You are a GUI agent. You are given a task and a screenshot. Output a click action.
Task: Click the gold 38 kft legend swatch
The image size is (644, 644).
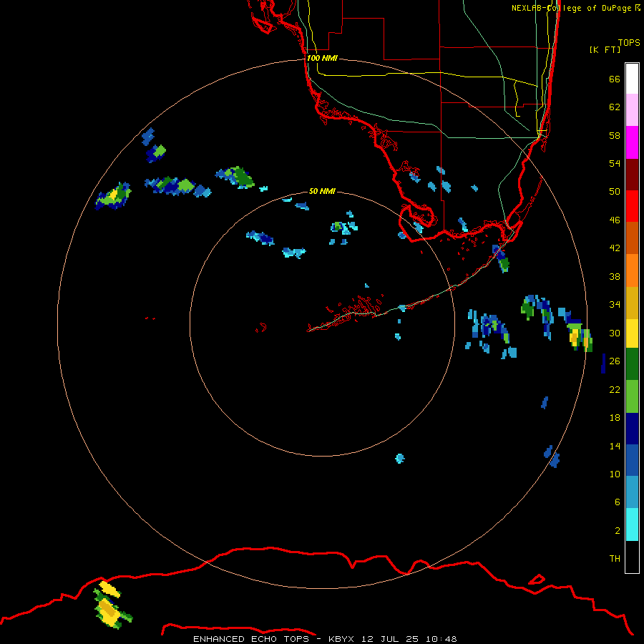[632, 302]
